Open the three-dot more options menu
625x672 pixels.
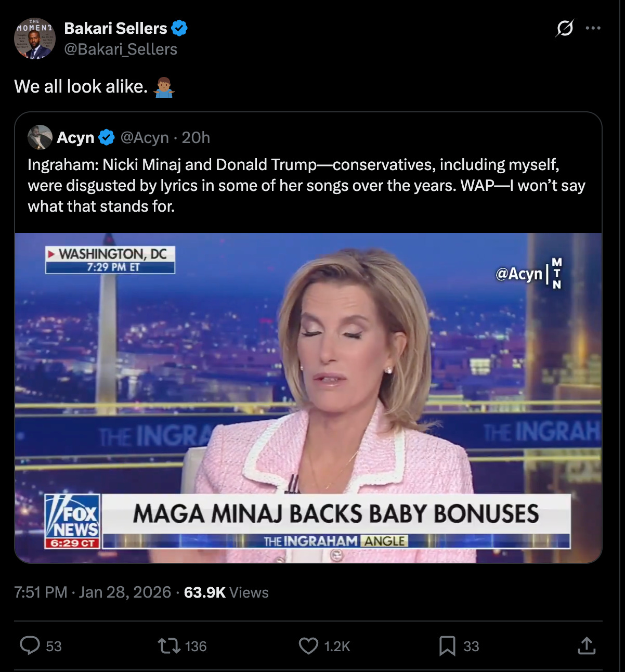(593, 29)
